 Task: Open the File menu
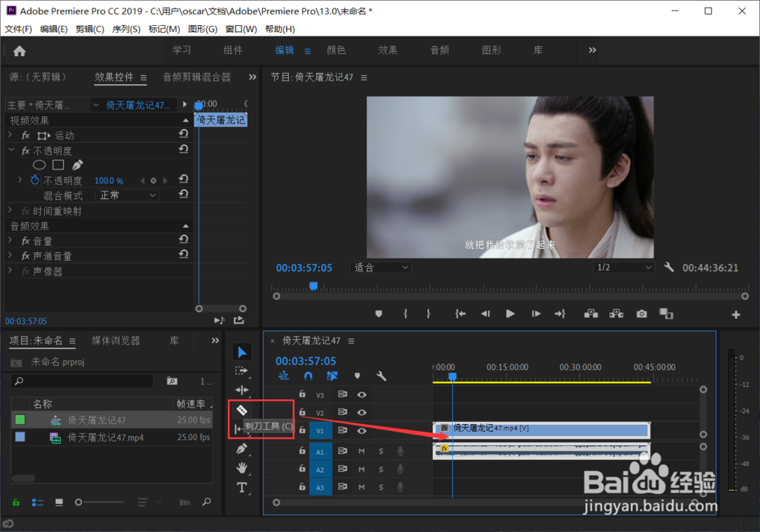[x=18, y=29]
